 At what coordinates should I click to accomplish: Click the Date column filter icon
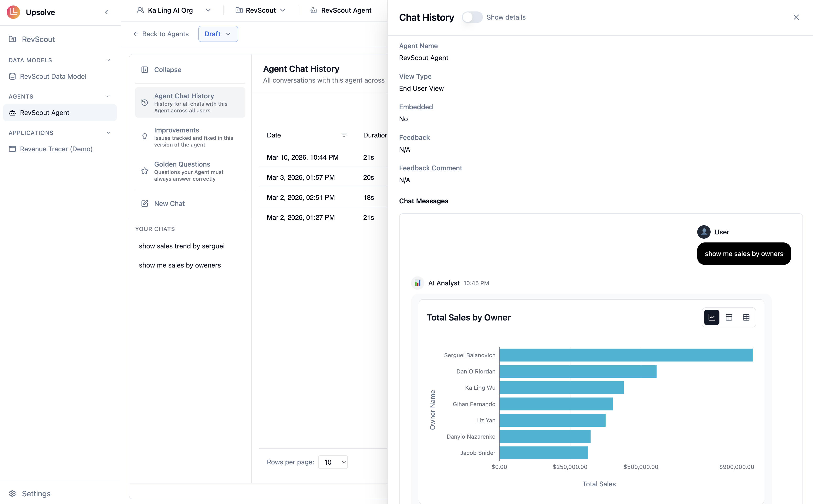(344, 135)
